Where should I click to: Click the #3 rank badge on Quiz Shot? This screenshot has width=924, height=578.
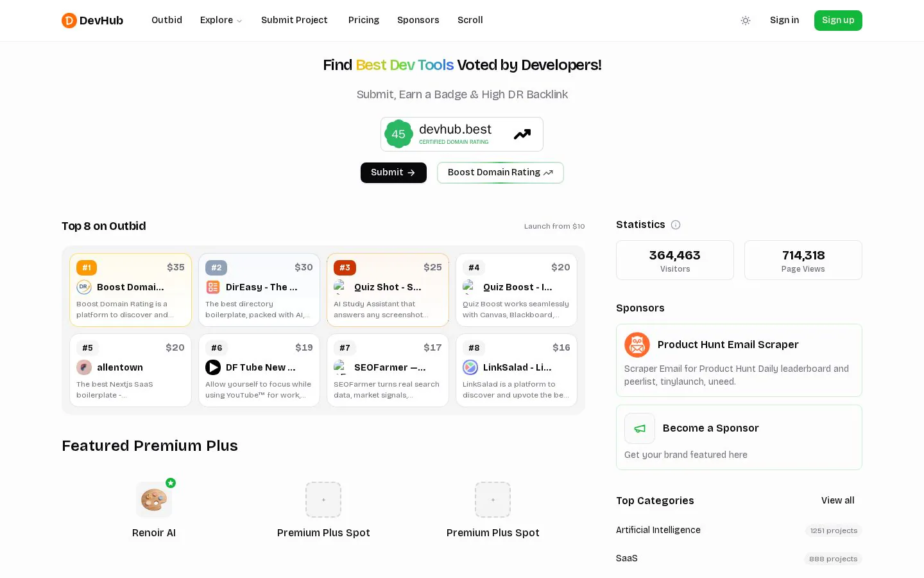[345, 268]
